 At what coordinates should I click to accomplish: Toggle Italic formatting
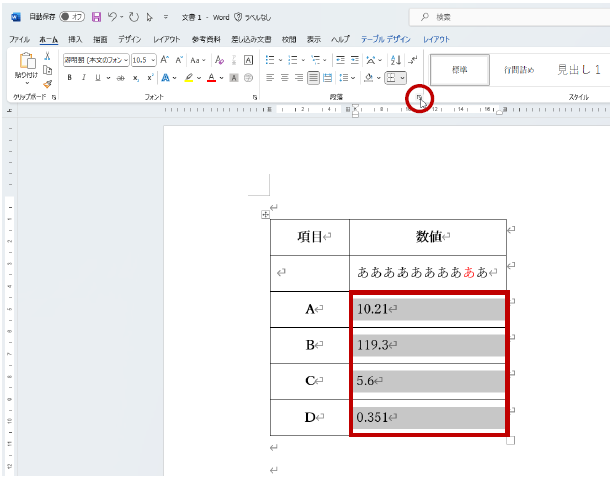click(82, 77)
